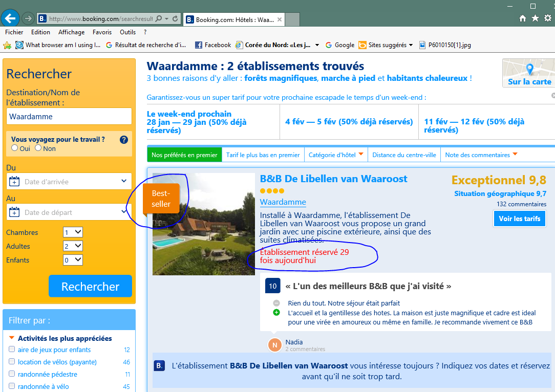Check the 'aire de jeux pour enfants' filter
This screenshot has height=392, width=555.
pos(12,349)
